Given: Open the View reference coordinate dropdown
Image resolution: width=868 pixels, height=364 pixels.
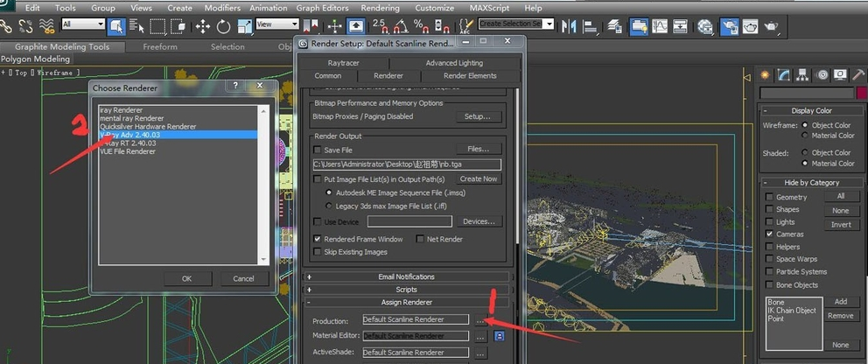Looking at the screenshot, I should coord(277,24).
